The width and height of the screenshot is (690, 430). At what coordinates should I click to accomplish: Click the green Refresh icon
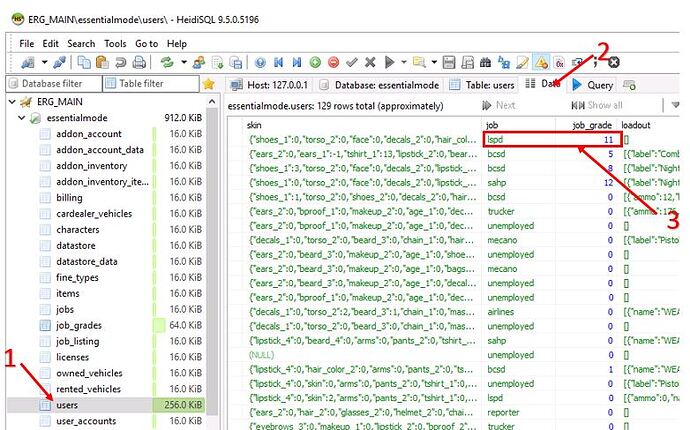coord(167,62)
